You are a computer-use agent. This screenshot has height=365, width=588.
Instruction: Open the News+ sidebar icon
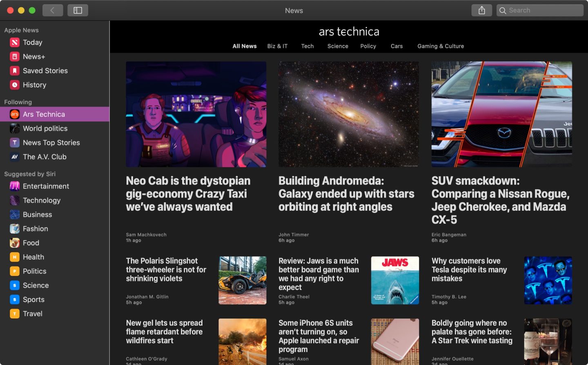tap(15, 57)
